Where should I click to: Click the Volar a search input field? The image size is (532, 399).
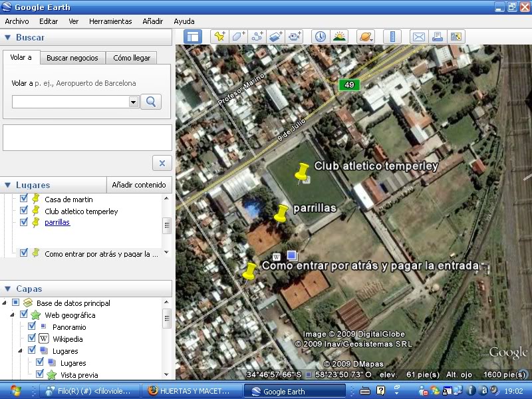70,102
